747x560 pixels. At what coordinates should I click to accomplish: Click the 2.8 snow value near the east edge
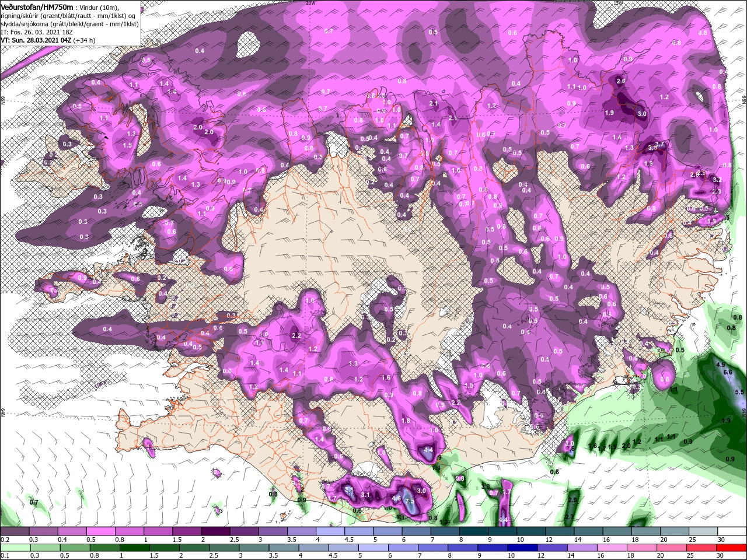point(694,174)
